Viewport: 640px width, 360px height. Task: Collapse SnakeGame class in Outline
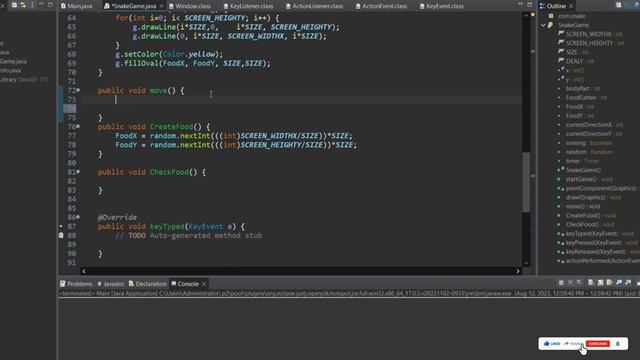coord(543,25)
